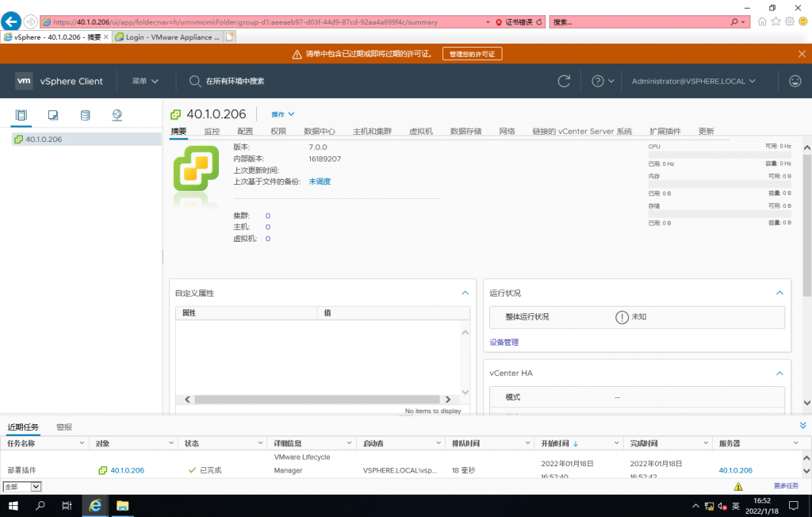Open 40.1.0.206 link in 服务器 column

click(735, 470)
